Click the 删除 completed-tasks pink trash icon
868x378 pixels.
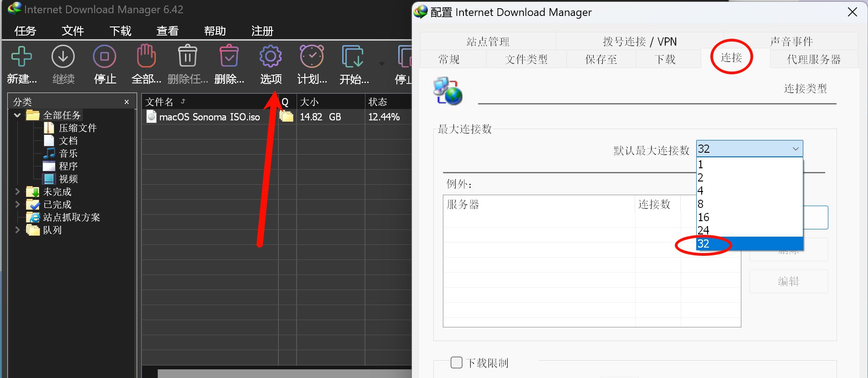coord(229,56)
